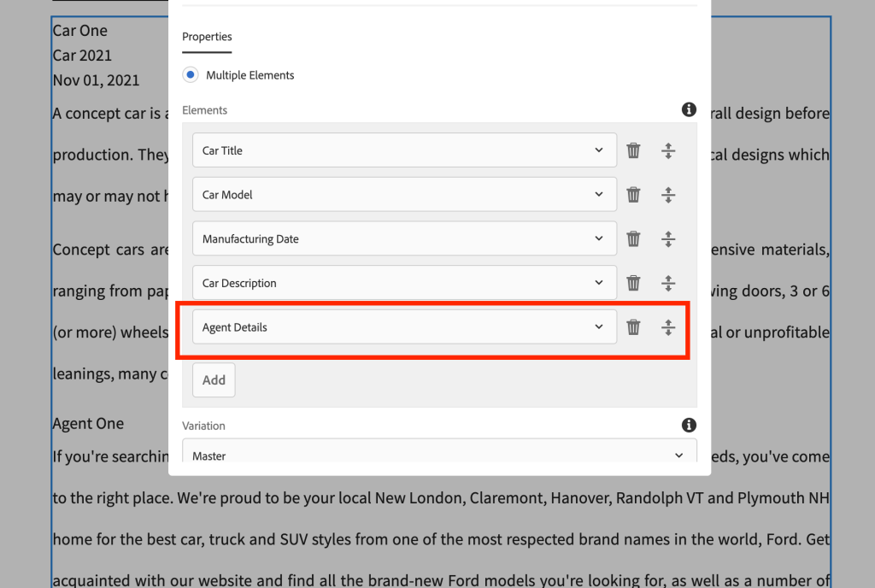Click reorder handle for Car Title

(668, 150)
